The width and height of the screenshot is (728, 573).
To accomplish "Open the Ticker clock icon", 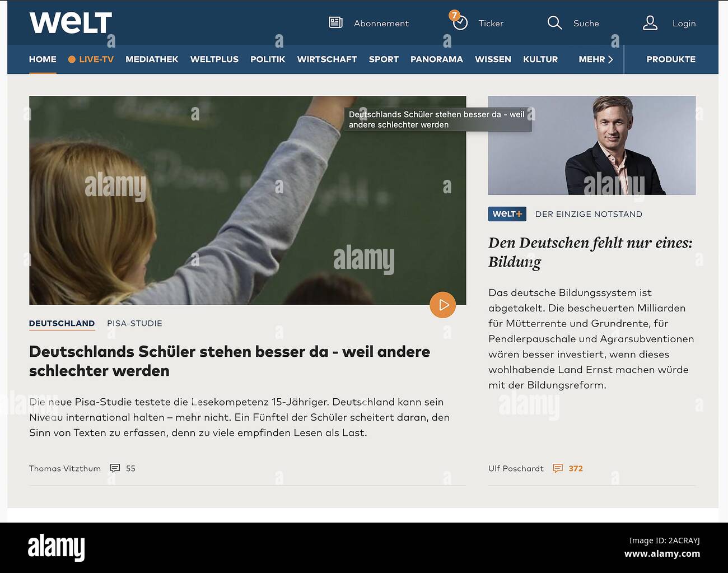I will pos(460,23).
